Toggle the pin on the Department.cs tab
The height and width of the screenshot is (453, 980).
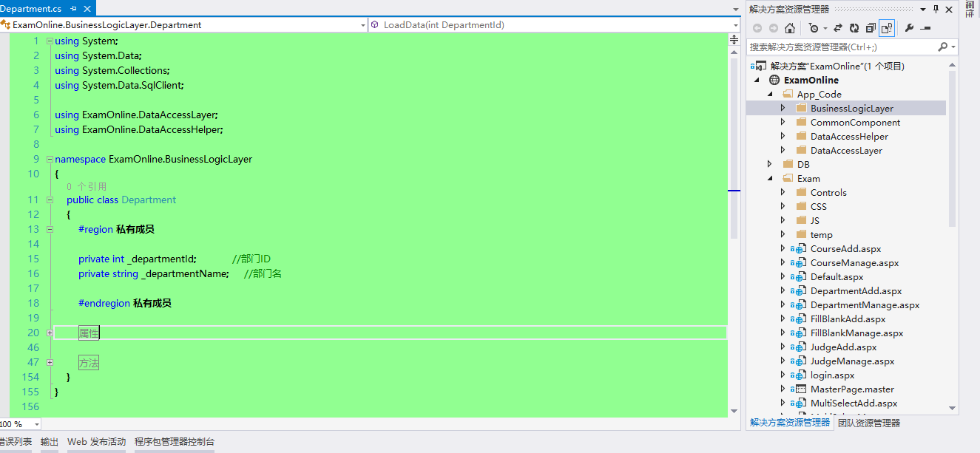click(x=73, y=9)
